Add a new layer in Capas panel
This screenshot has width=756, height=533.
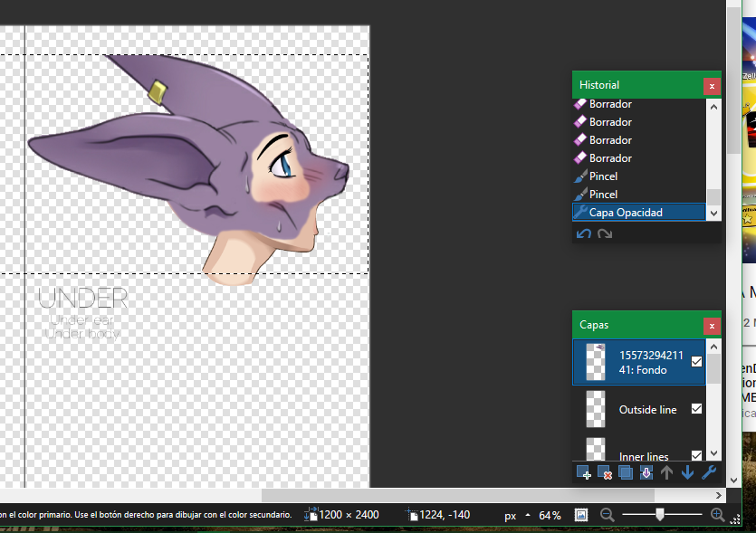(583, 472)
